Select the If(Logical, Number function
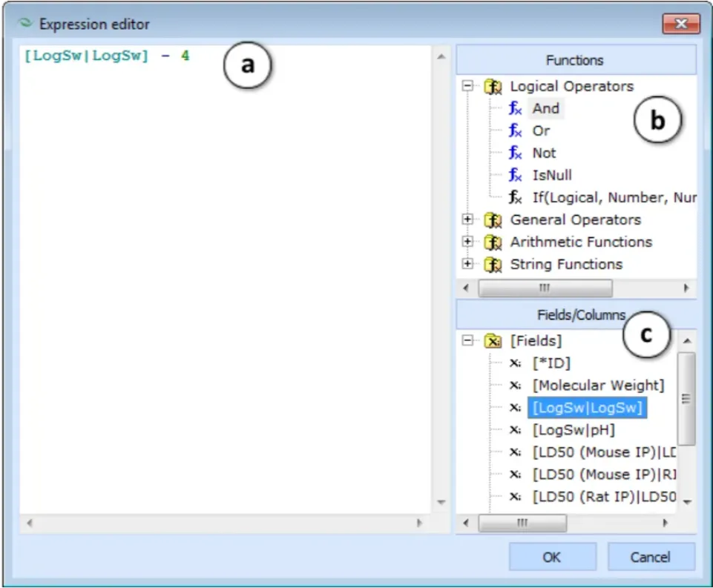The width and height of the screenshot is (713, 588). (614, 198)
